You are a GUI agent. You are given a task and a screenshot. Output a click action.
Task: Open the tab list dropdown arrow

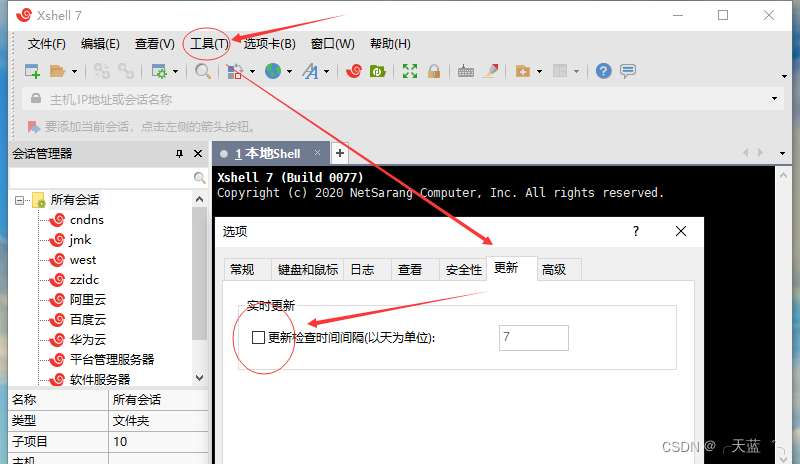[x=782, y=153]
